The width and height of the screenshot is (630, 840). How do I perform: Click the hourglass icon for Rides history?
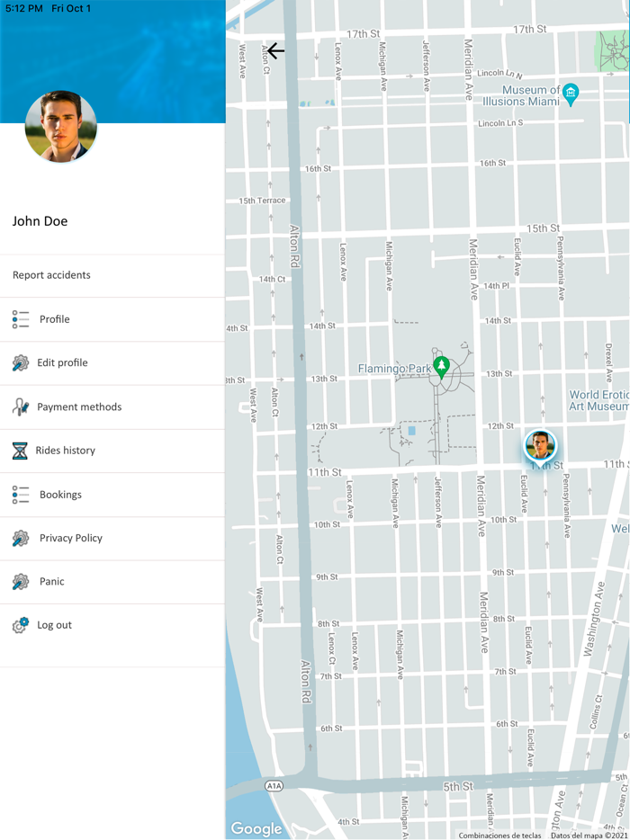pyautogui.click(x=20, y=451)
